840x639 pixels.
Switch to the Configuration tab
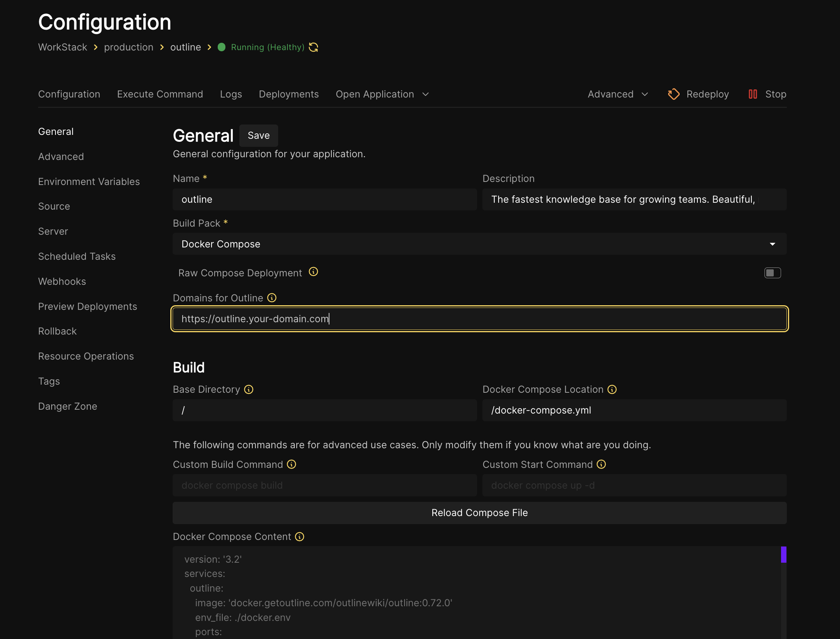point(69,94)
